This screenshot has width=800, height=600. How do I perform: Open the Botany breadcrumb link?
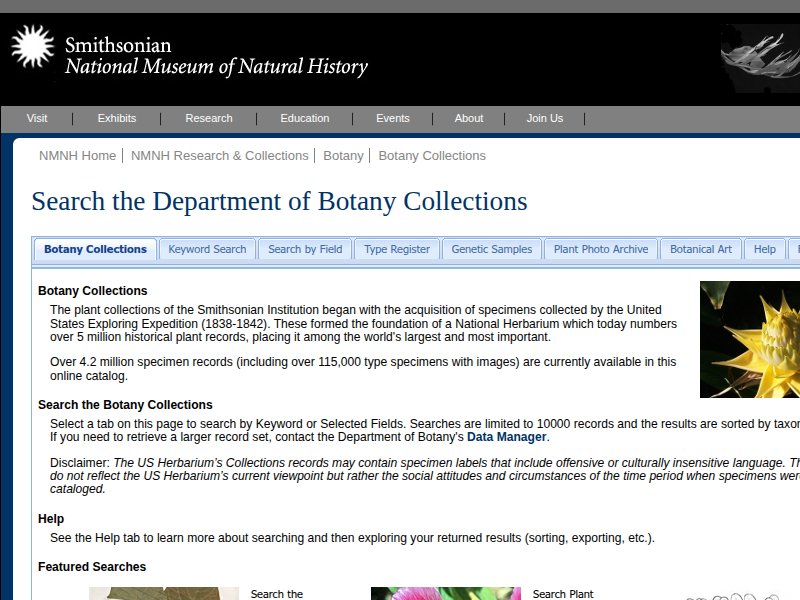(x=343, y=155)
